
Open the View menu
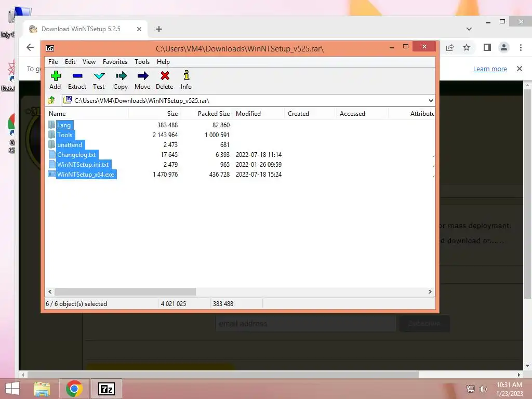tap(89, 62)
